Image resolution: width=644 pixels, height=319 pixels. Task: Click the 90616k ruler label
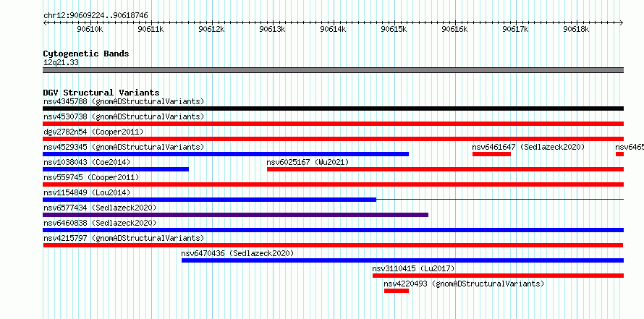click(x=455, y=29)
